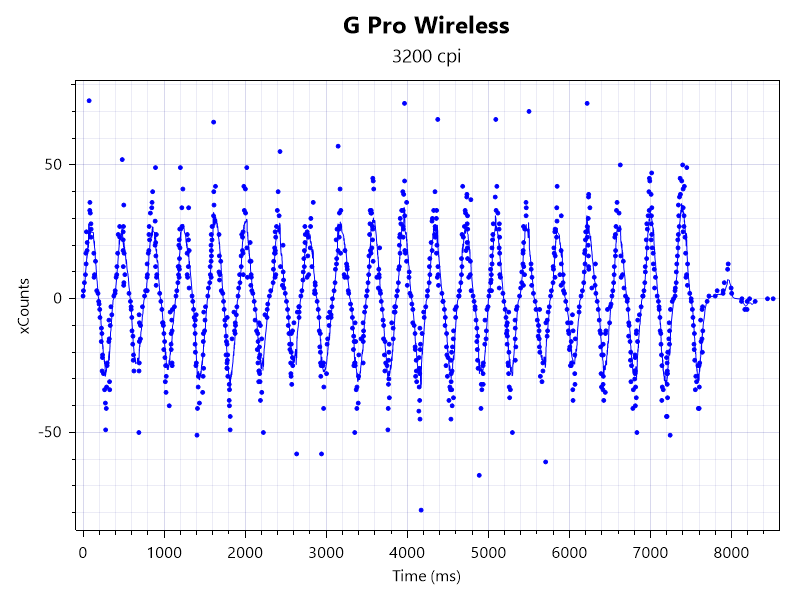Click the 3200 cpi subtitle
The image size is (800, 600).
tap(426, 56)
